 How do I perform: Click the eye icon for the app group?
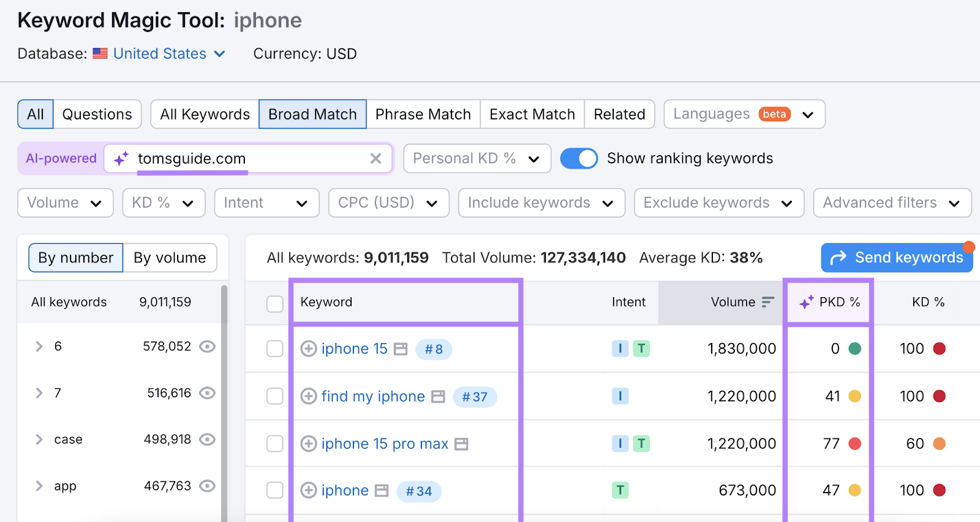pos(208,486)
